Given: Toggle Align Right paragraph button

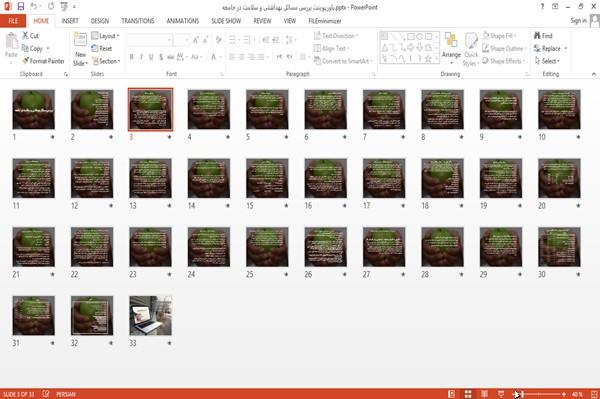Looking at the screenshot, I should (251, 57).
